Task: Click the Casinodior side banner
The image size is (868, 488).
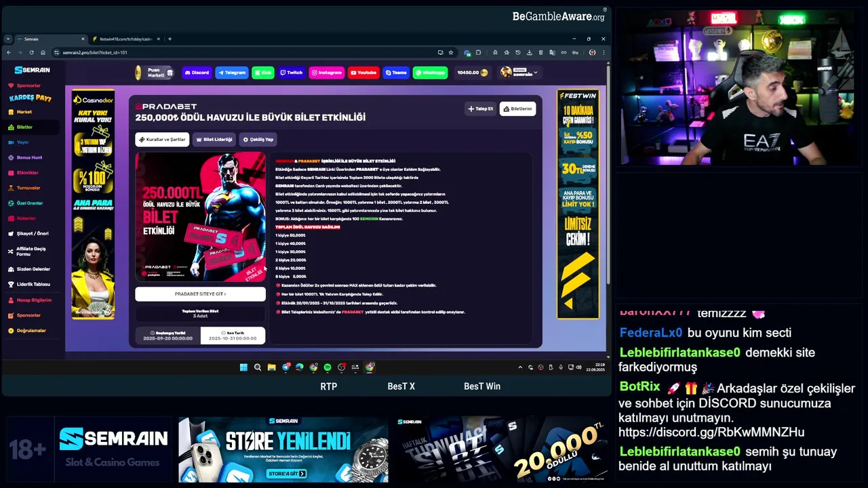Action: coord(93,204)
